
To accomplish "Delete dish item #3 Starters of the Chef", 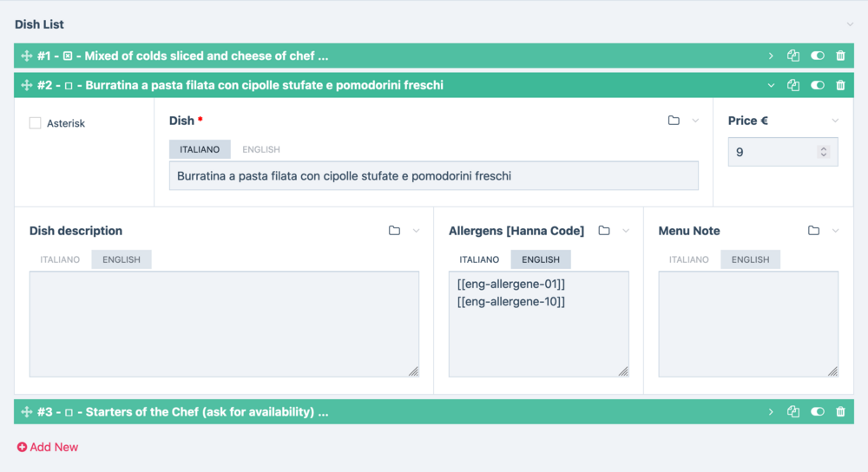I will pyautogui.click(x=840, y=412).
